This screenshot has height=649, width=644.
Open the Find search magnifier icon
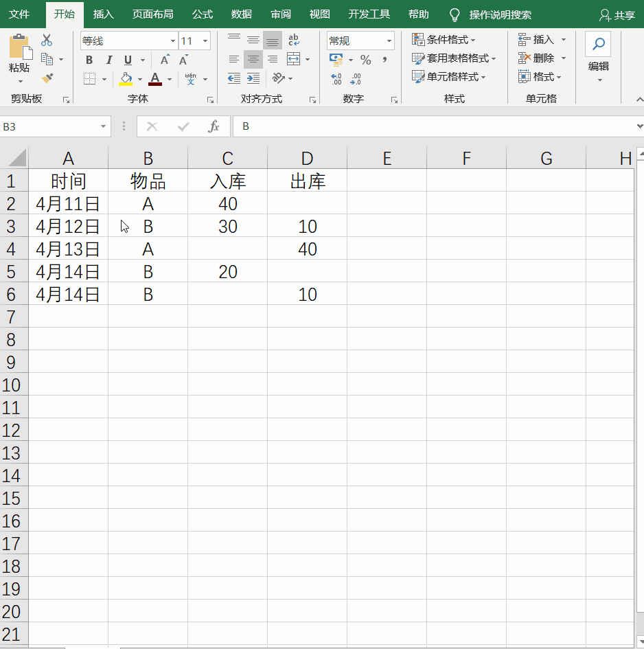[x=599, y=44]
